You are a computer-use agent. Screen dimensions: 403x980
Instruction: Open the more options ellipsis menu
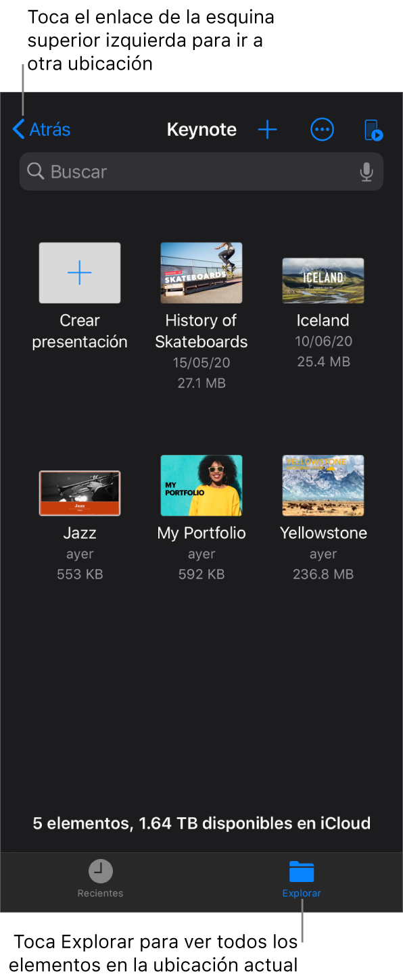click(x=322, y=130)
